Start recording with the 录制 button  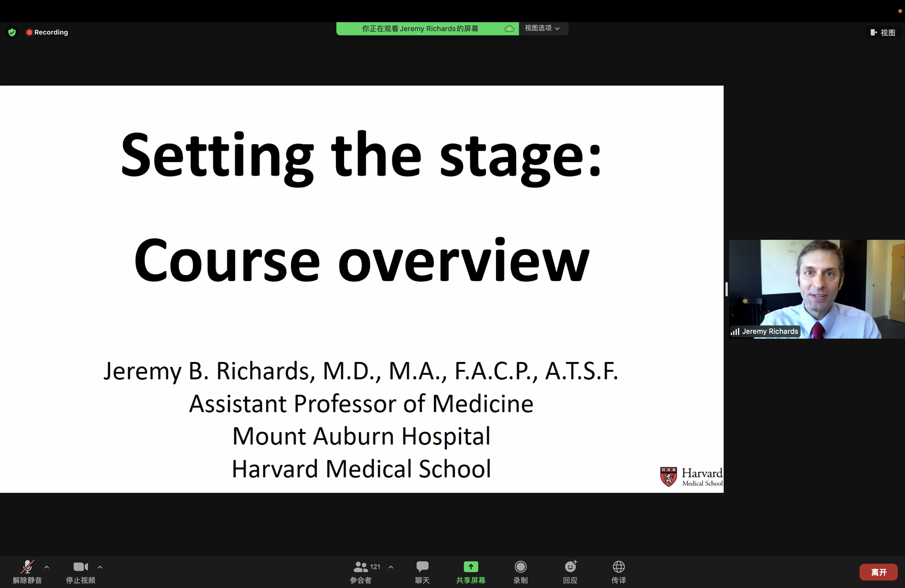click(x=520, y=572)
